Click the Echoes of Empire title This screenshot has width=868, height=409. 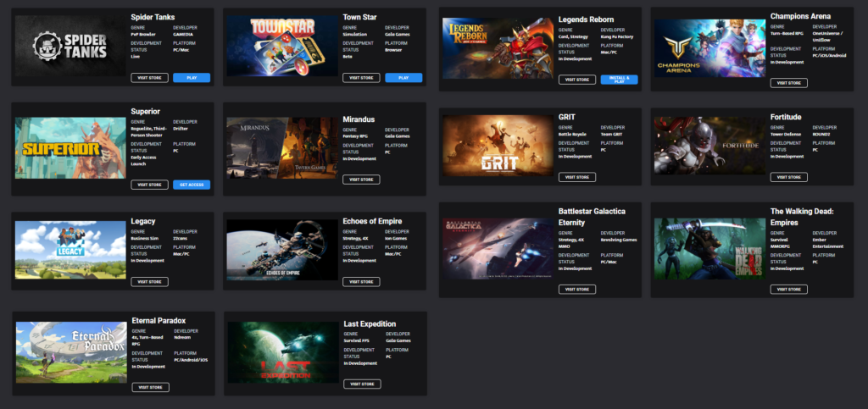(x=373, y=222)
